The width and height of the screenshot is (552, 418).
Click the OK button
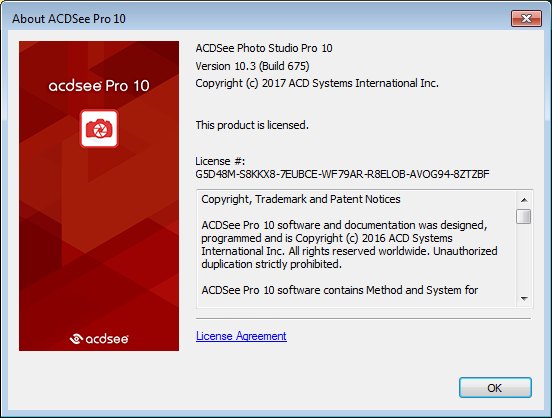click(495, 387)
